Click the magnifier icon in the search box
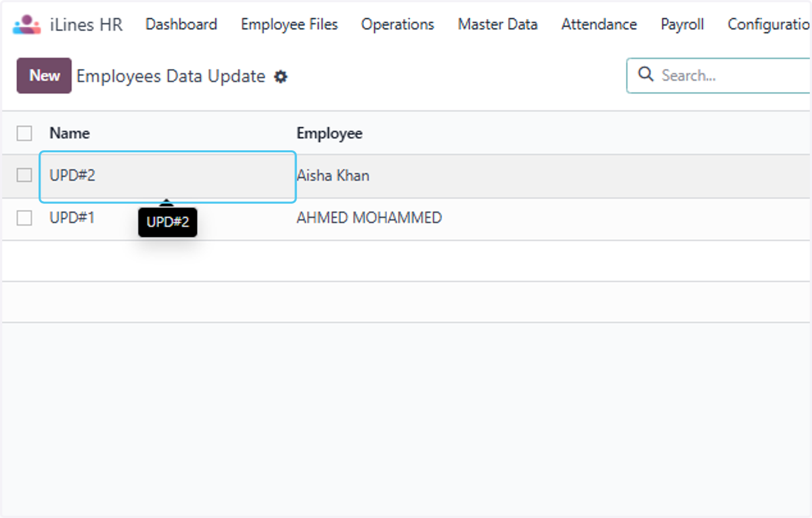The height and width of the screenshot is (518, 812). coord(646,74)
